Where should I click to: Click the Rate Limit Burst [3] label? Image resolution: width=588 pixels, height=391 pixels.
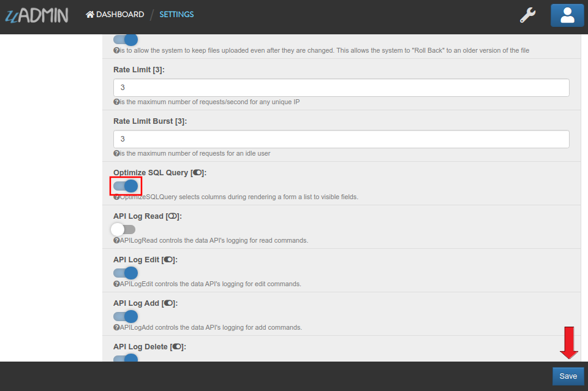[150, 121]
